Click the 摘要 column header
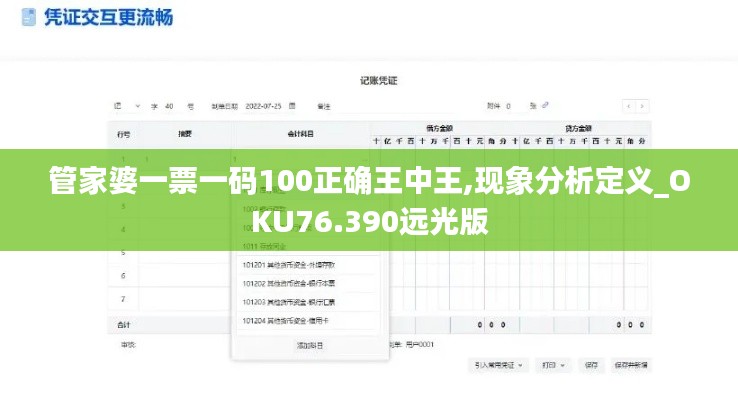Image resolution: width=738 pixels, height=400 pixels. click(185, 134)
